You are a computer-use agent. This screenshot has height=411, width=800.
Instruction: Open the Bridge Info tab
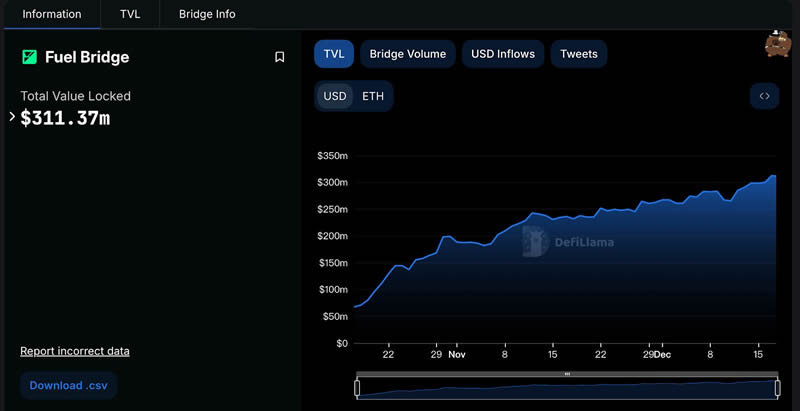tap(207, 14)
